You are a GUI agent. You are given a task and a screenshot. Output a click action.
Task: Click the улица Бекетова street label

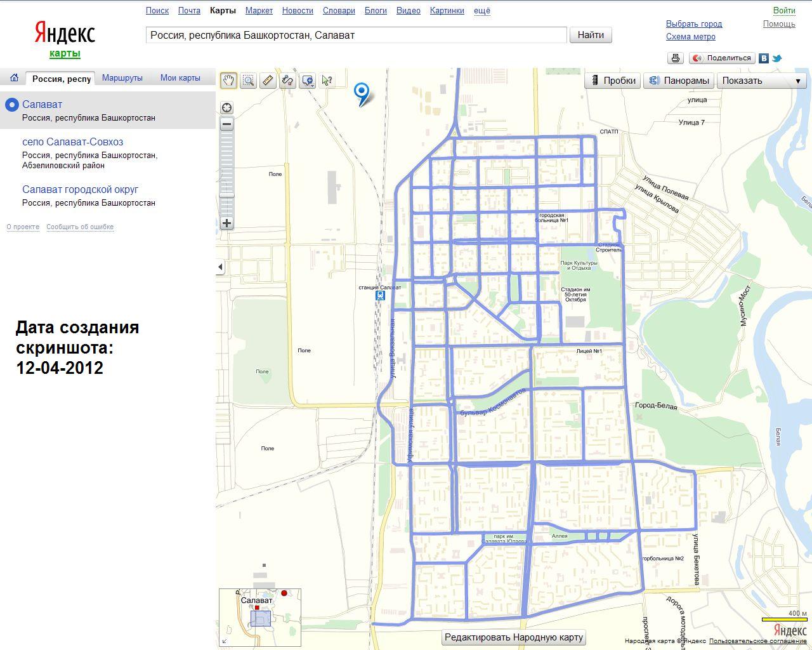(697, 559)
